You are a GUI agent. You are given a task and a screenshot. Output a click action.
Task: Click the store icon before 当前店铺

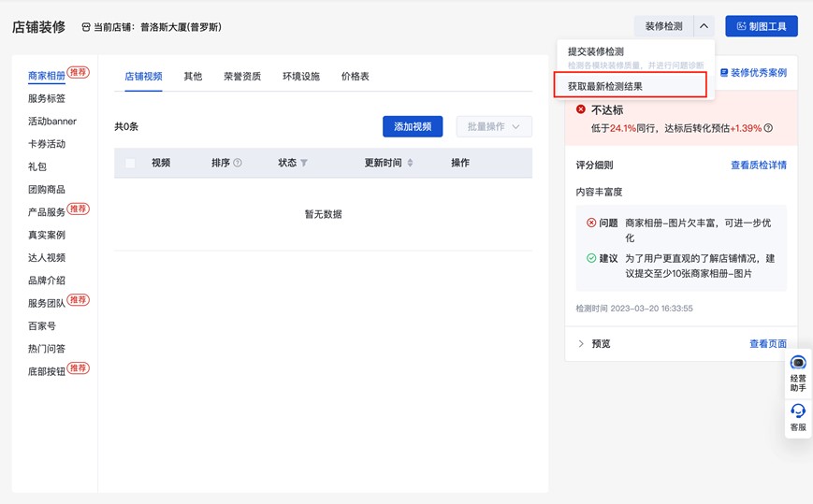86,27
